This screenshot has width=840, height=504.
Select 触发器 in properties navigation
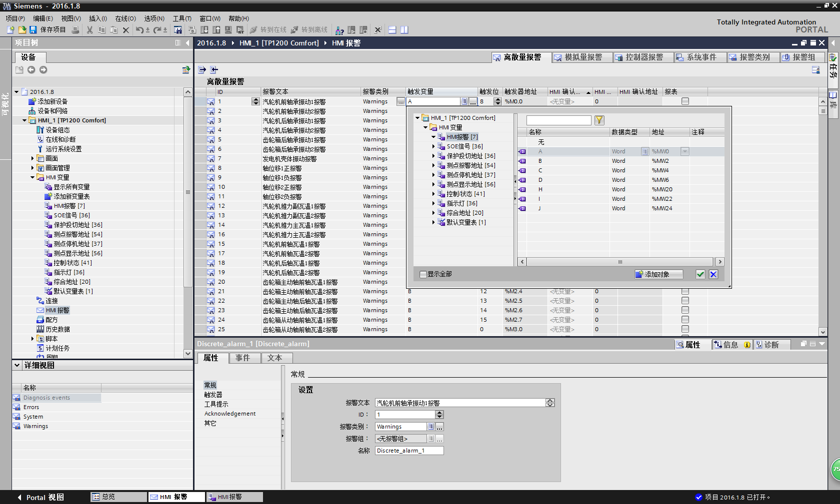coord(213,395)
